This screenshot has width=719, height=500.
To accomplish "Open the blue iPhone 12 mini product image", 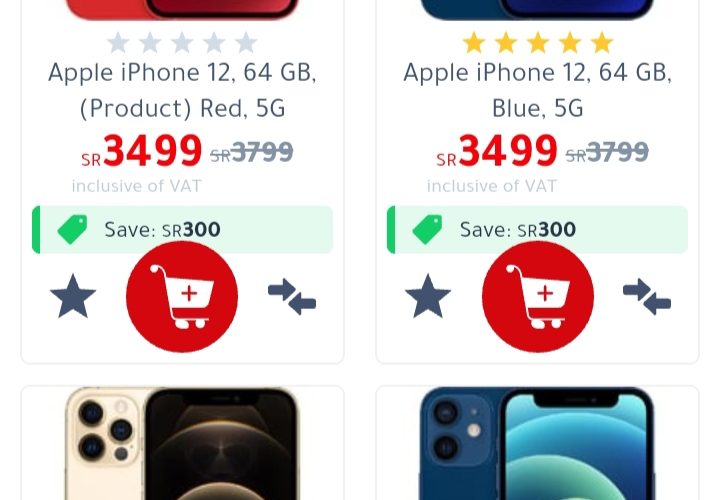I will pyautogui.click(x=537, y=444).
